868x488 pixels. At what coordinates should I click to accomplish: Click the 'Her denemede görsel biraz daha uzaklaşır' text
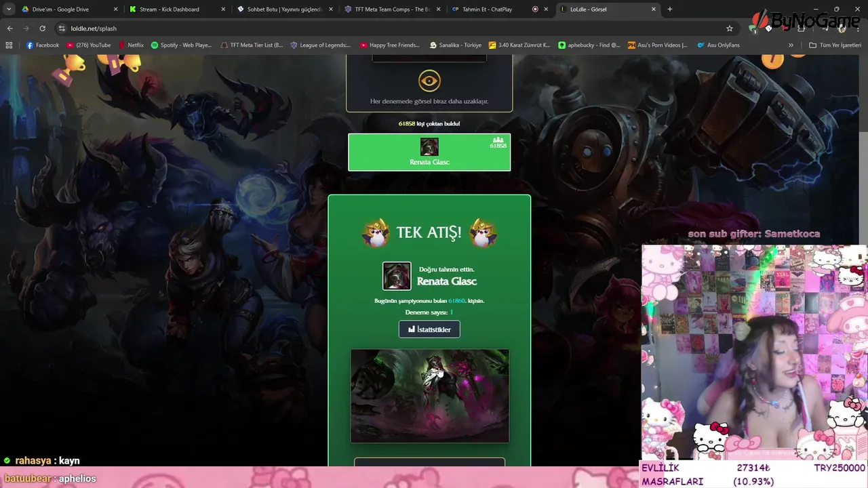point(429,102)
